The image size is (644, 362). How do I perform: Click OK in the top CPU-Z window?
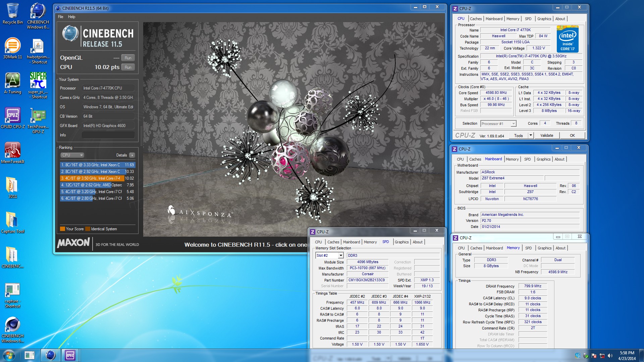pos(572,136)
